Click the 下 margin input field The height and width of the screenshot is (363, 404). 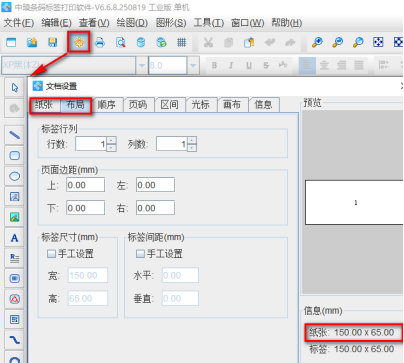point(86,208)
